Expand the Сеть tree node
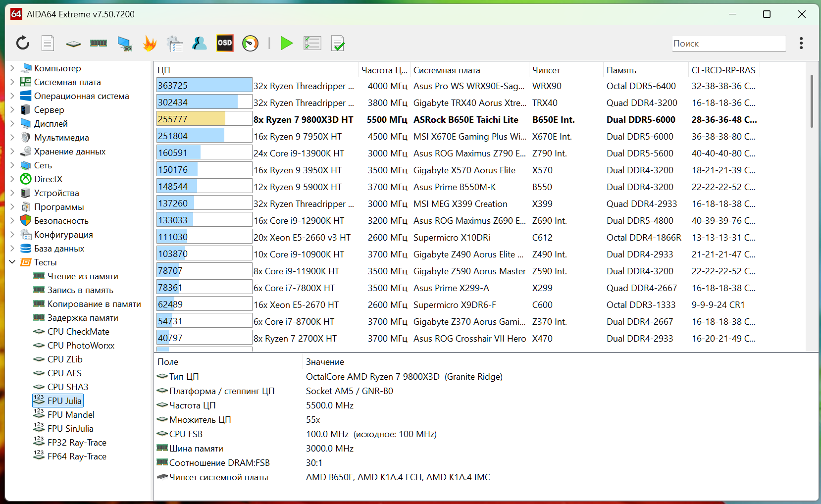The image size is (821, 504). pyautogui.click(x=12, y=165)
